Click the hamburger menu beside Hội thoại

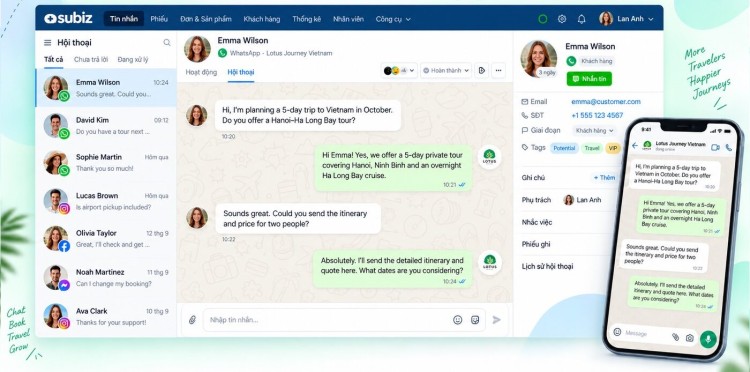tap(47, 43)
